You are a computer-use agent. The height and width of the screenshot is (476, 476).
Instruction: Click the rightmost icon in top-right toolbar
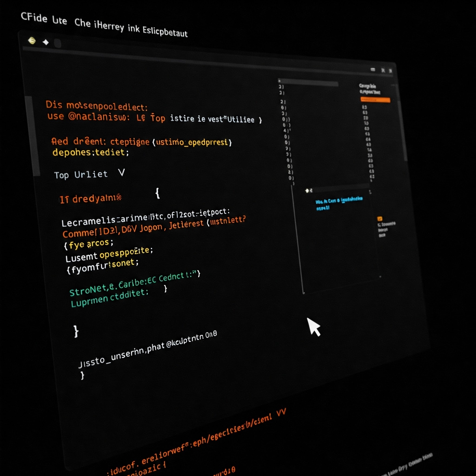(x=390, y=71)
